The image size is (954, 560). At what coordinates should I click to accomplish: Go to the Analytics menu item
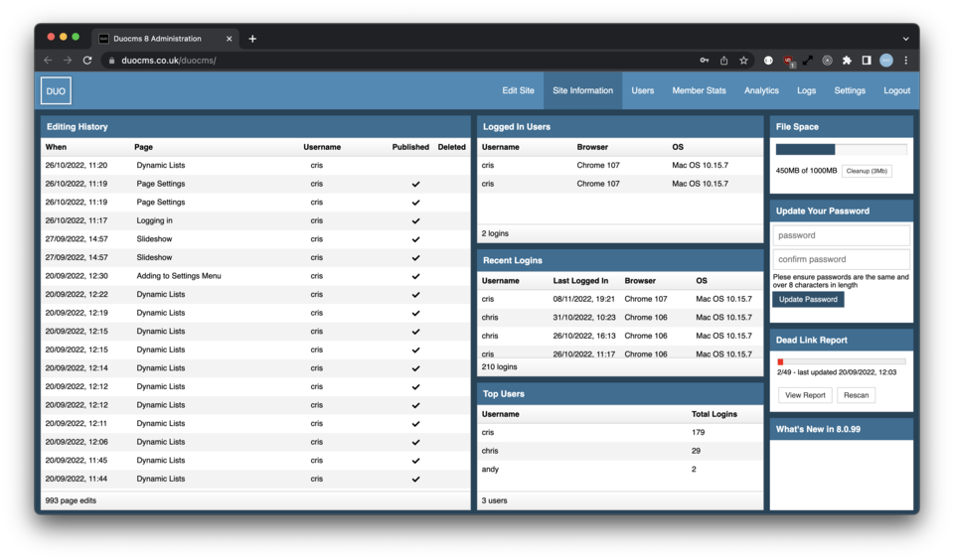point(761,90)
